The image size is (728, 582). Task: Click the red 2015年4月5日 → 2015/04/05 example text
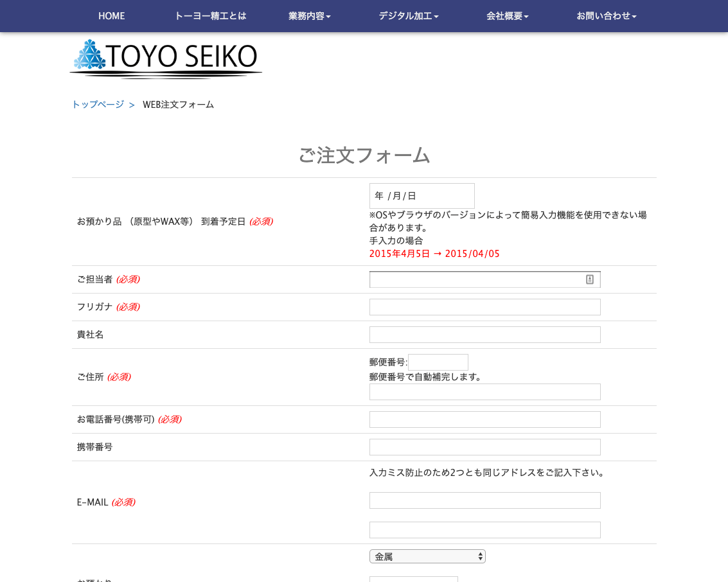coord(434,254)
